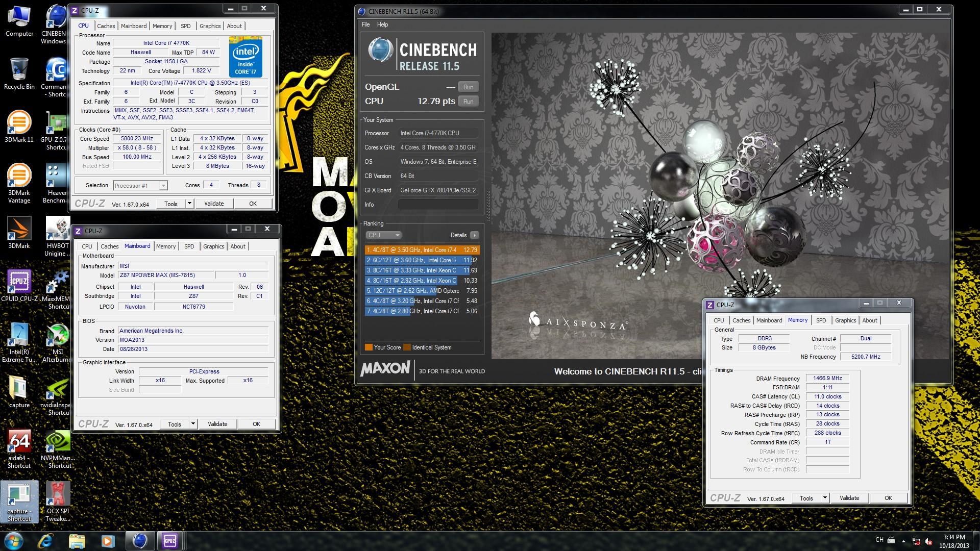The width and height of the screenshot is (980, 551).
Task: Select ranking entry 7 with 5.06 score
Action: (x=422, y=311)
